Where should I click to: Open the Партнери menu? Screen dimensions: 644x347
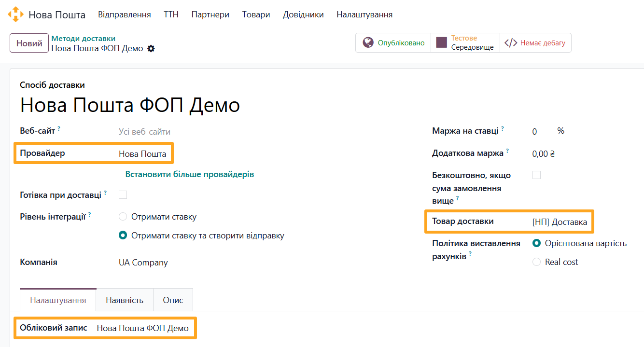tap(210, 14)
